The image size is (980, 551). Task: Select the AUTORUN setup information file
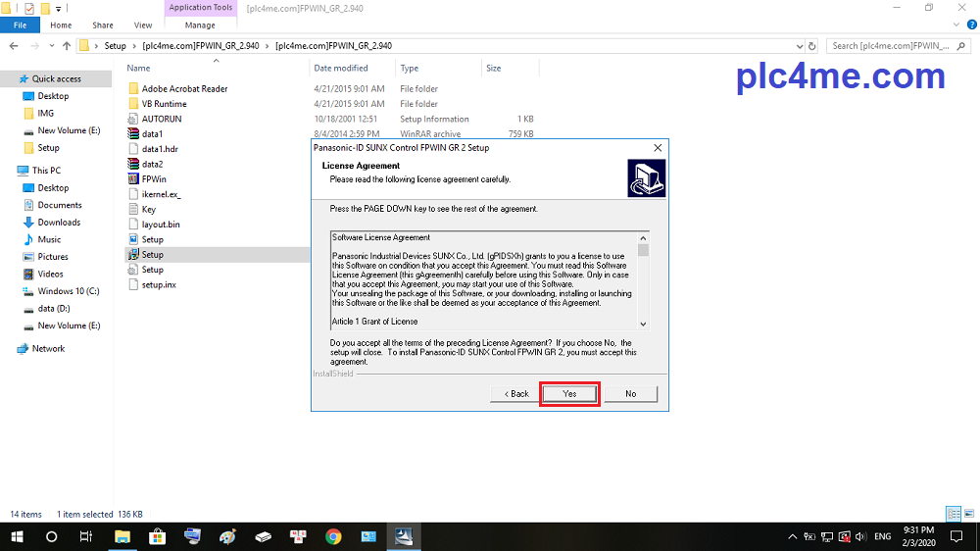pos(162,119)
